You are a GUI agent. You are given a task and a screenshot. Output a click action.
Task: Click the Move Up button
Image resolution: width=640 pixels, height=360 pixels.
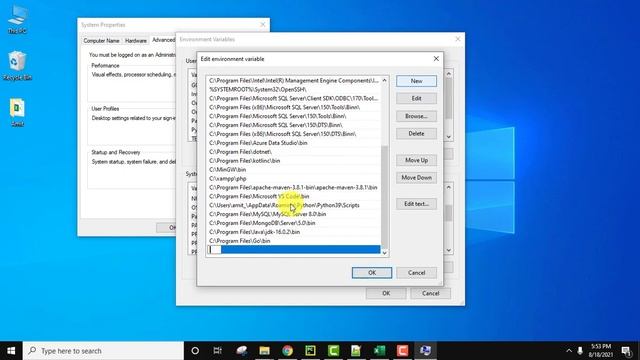[416, 160]
